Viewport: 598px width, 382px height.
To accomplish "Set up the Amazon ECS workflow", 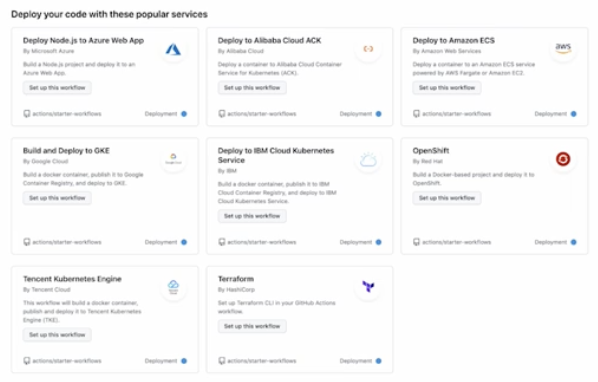I will [447, 88].
